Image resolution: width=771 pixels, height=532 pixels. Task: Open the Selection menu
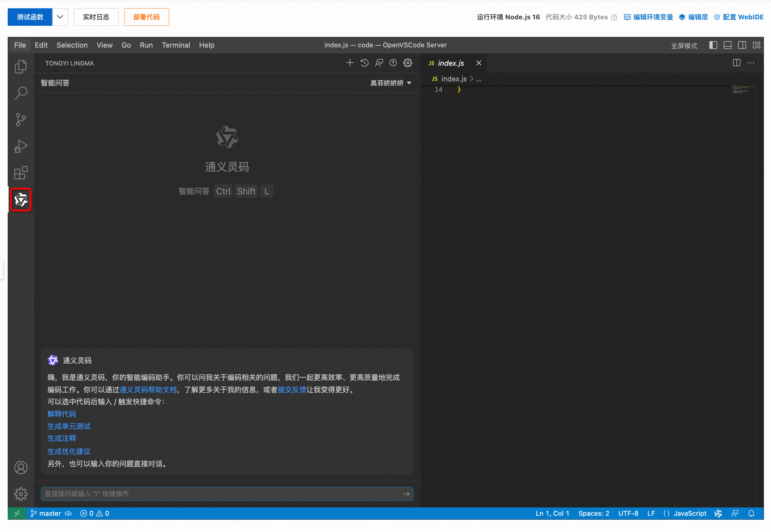(x=72, y=45)
